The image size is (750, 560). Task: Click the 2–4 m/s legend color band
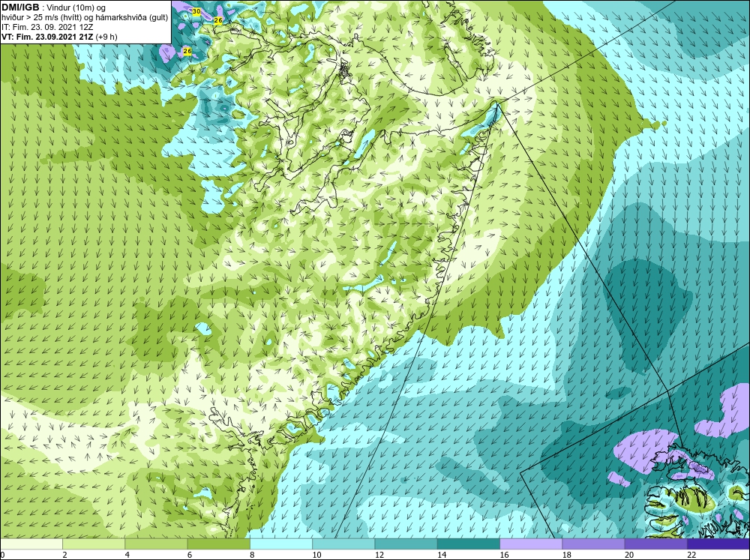click(94, 544)
